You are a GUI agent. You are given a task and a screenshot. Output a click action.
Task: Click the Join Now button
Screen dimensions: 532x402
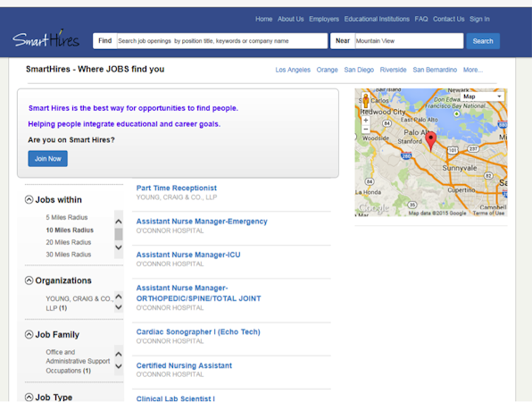48,158
